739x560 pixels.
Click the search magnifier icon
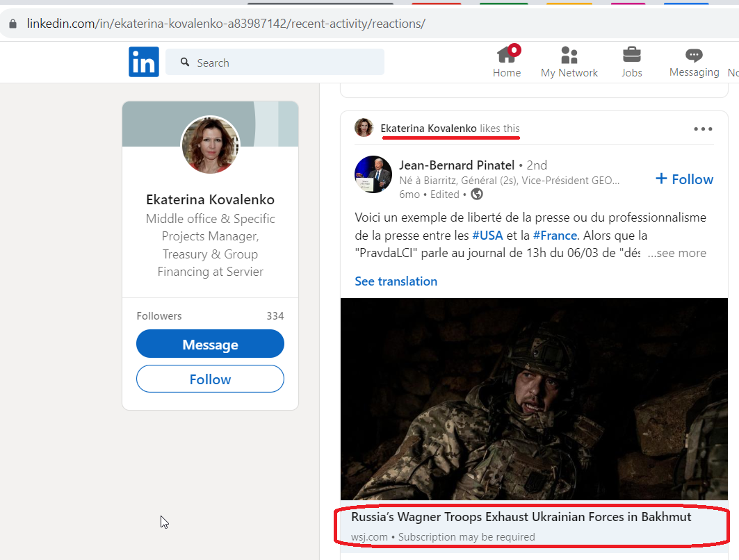pyautogui.click(x=185, y=62)
